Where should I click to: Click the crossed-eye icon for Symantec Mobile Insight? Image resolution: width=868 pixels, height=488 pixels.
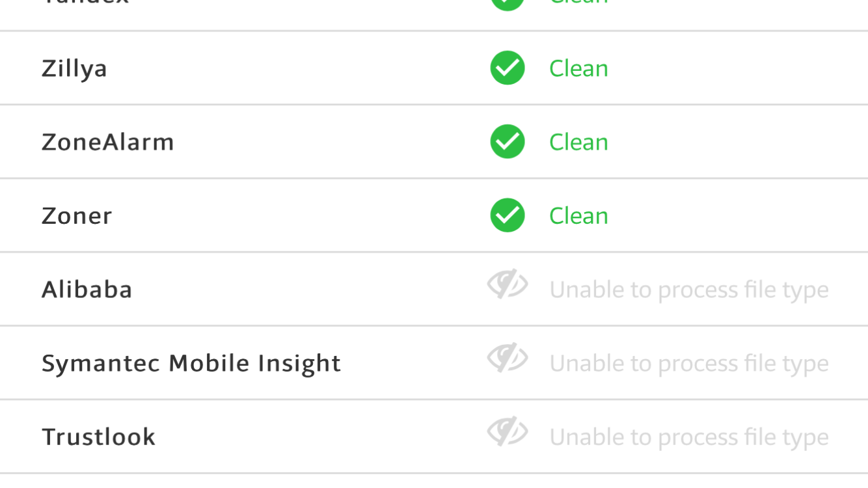coord(508,358)
